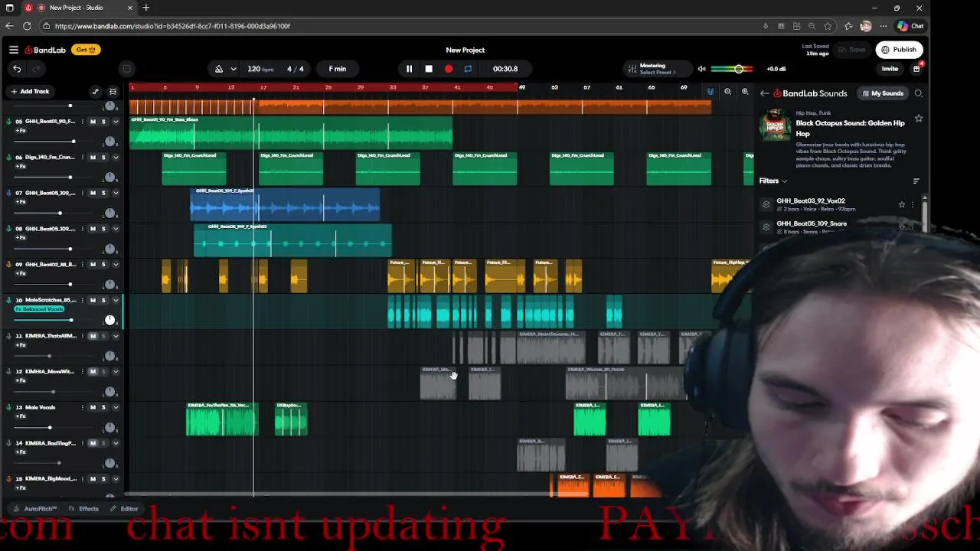The height and width of the screenshot is (551, 980).
Task: Open a new browser tab
Action: (x=145, y=8)
